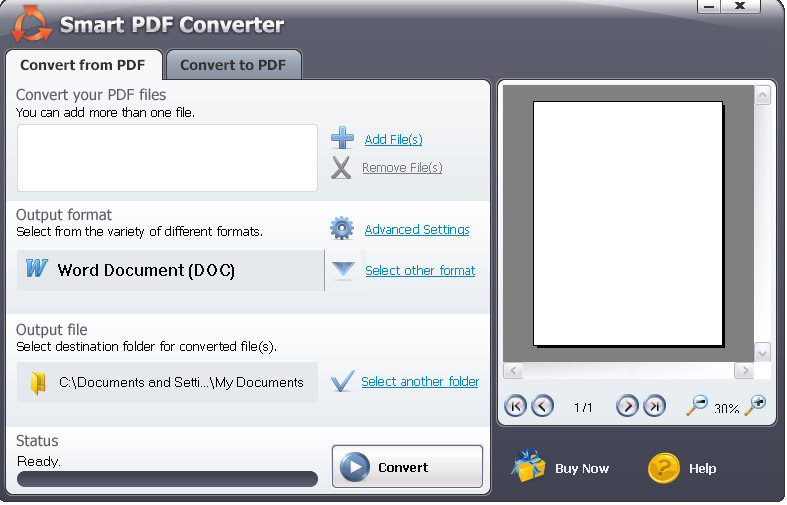This screenshot has height=505, width=787.
Task: Click preview horizontal scrollbar left arrow
Action: tap(513, 371)
